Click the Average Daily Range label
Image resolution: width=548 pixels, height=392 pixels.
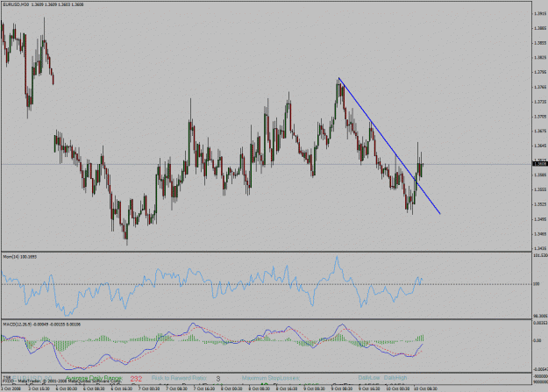tap(94, 378)
